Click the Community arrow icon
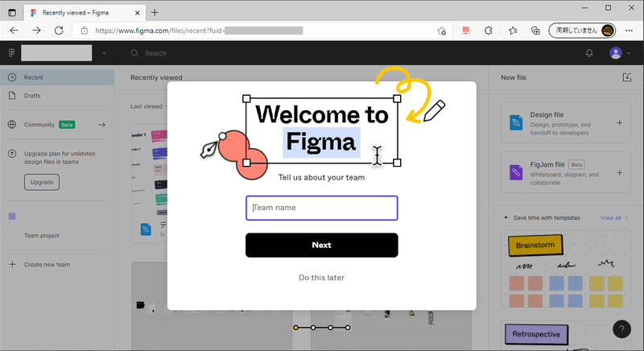Viewport: 644px width, 351px height. 102,125
